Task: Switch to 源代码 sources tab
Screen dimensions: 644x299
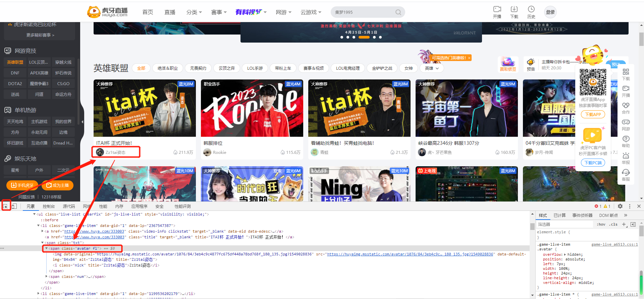Action: 69,206
